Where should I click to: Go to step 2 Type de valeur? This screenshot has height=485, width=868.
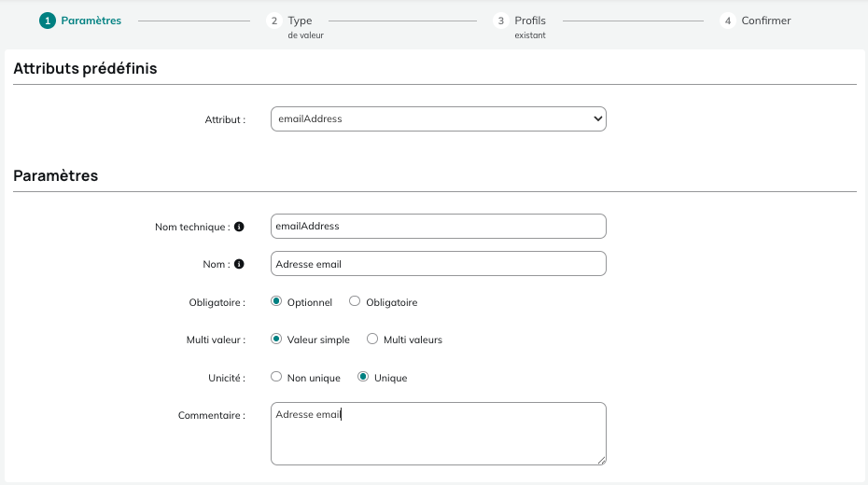coord(295,26)
